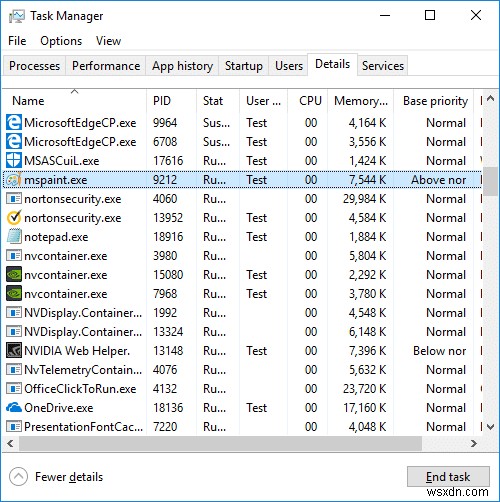
Task: Sort by the Name column header
Action: click(x=75, y=101)
